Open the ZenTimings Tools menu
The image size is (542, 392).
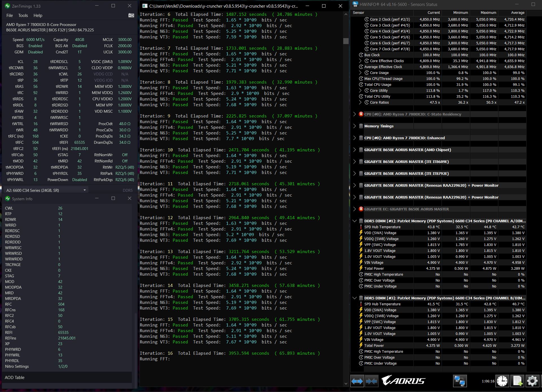click(23, 16)
